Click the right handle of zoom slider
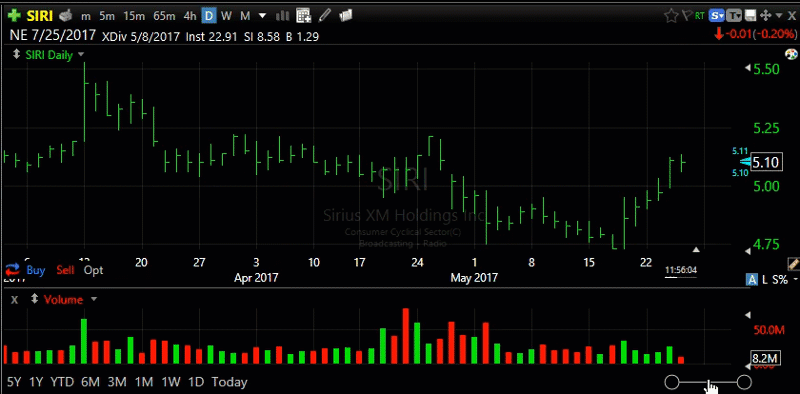Screen dimensions: 800x394 point(744,382)
